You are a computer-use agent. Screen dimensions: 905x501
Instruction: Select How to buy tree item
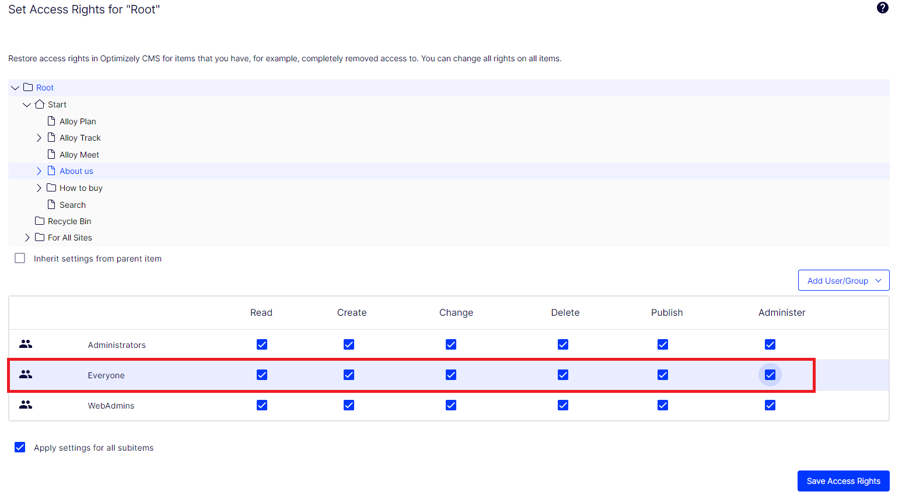pyautogui.click(x=80, y=188)
